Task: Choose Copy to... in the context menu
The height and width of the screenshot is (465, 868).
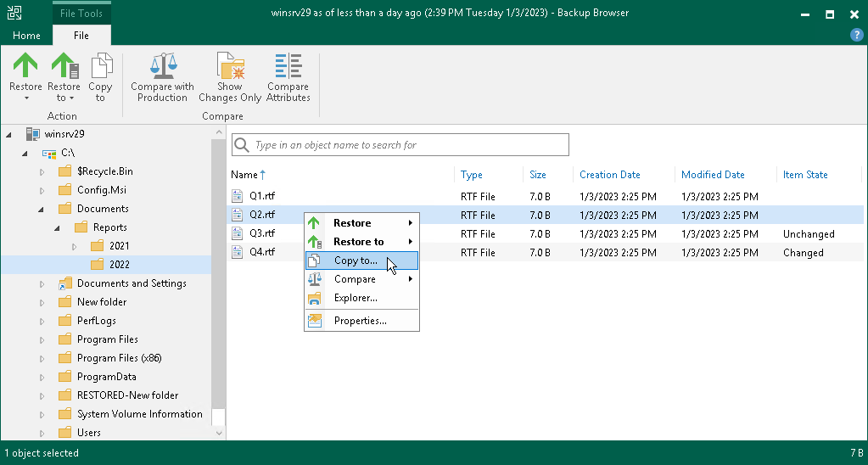Action: point(362,261)
